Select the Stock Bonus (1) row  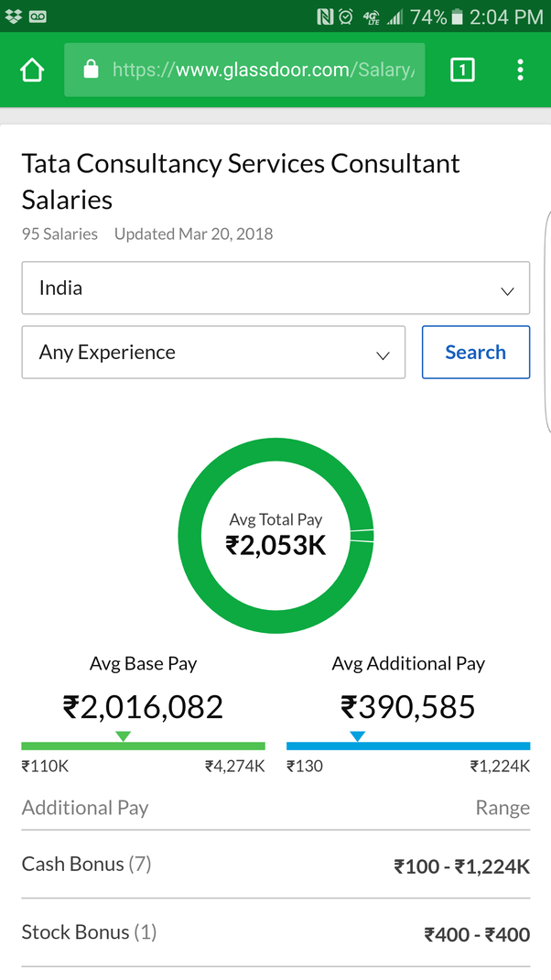tap(275, 933)
